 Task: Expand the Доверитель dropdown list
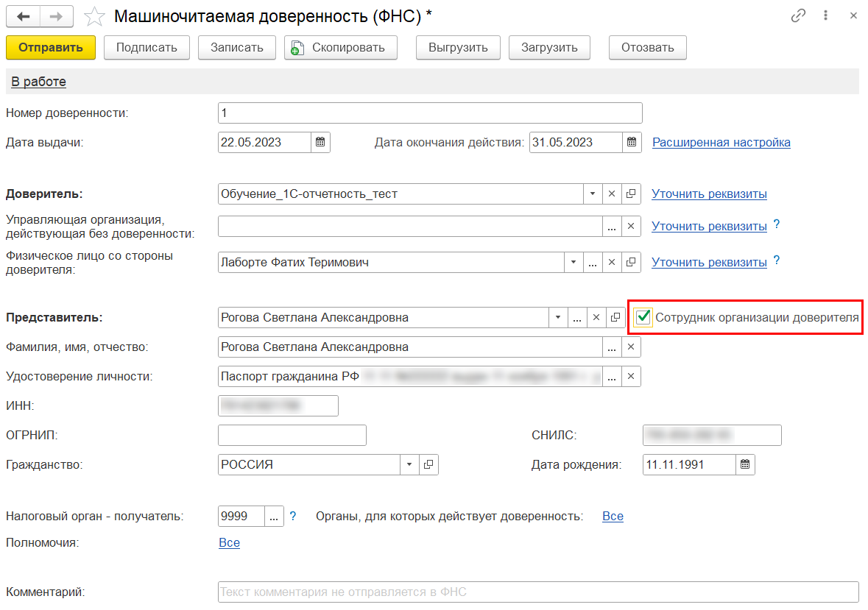coord(593,194)
